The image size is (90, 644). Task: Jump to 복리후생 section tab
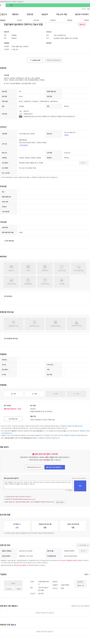click(x=53, y=20)
